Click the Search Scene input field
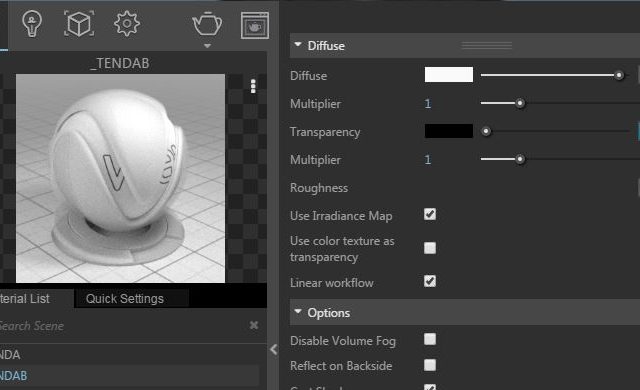The width and height of the screenshot is (640, 390). [122, 326]
